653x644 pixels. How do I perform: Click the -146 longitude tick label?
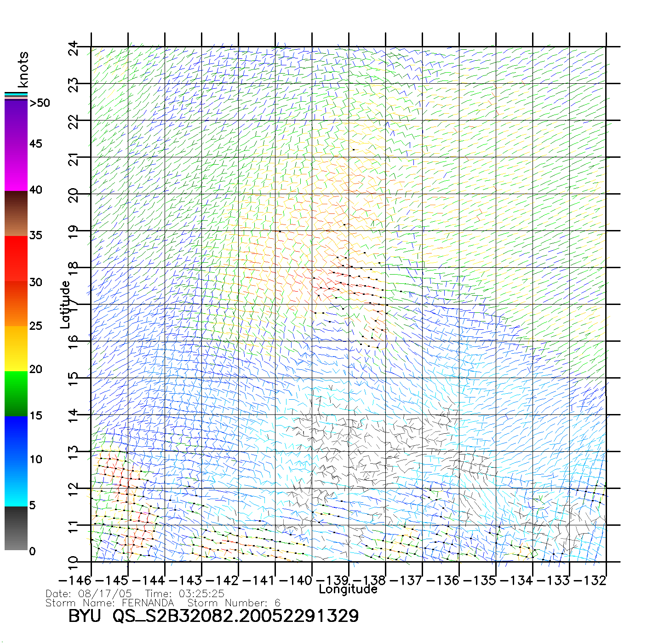[75, 581]
